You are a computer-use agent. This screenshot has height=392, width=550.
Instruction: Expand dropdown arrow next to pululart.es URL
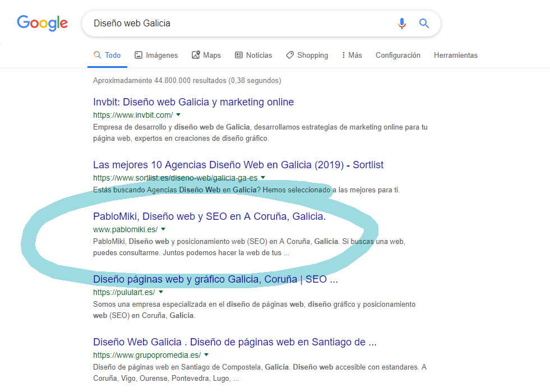coord(161,292)
